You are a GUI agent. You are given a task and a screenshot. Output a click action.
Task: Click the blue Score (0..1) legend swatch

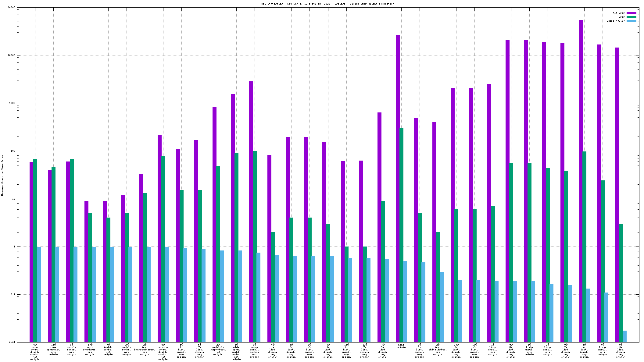631,21
